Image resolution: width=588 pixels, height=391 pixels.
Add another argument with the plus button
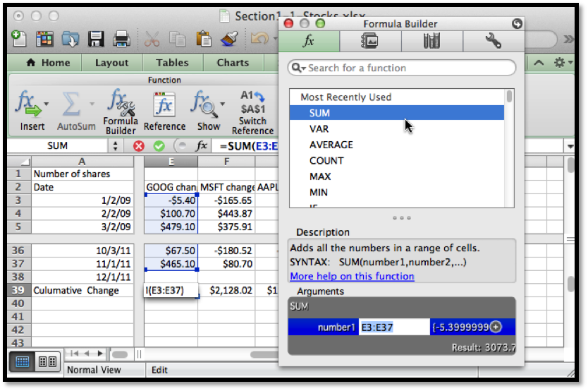[496, 327]
